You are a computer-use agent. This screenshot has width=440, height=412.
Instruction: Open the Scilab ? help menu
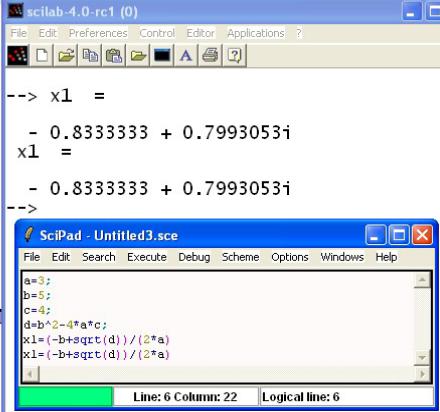[x=299, y=33]
